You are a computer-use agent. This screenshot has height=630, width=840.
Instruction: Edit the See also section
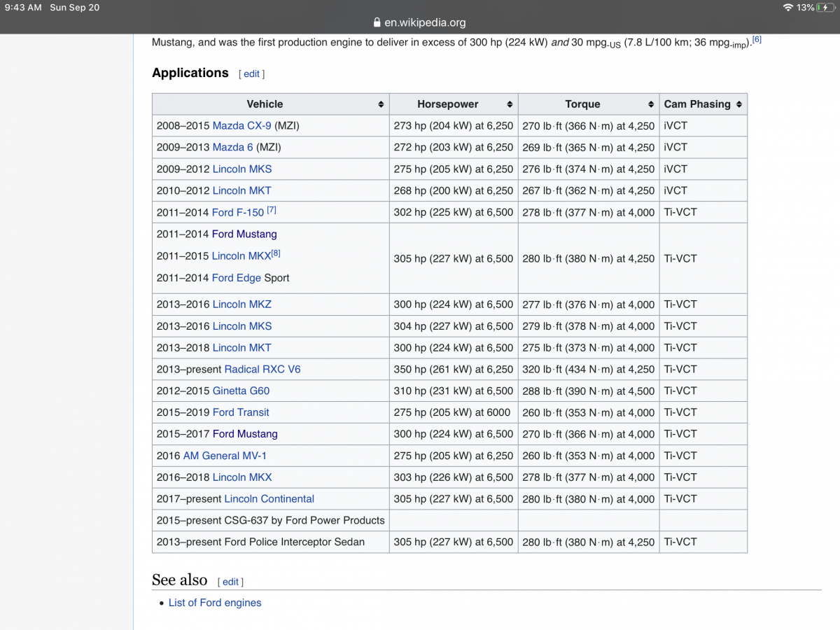pyautogui.click(x=230, y=582)
